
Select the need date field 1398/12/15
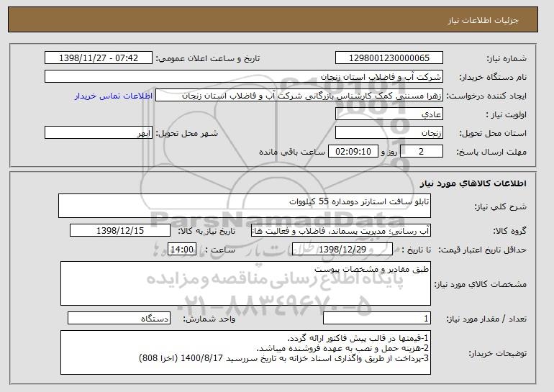120,231
